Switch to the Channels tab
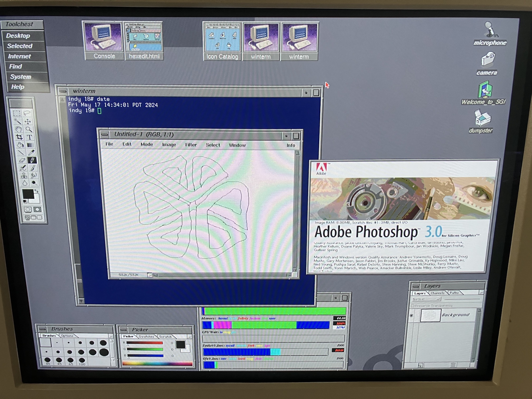The width and height of the screenshot is (532, 399). (x=438, y=293)
